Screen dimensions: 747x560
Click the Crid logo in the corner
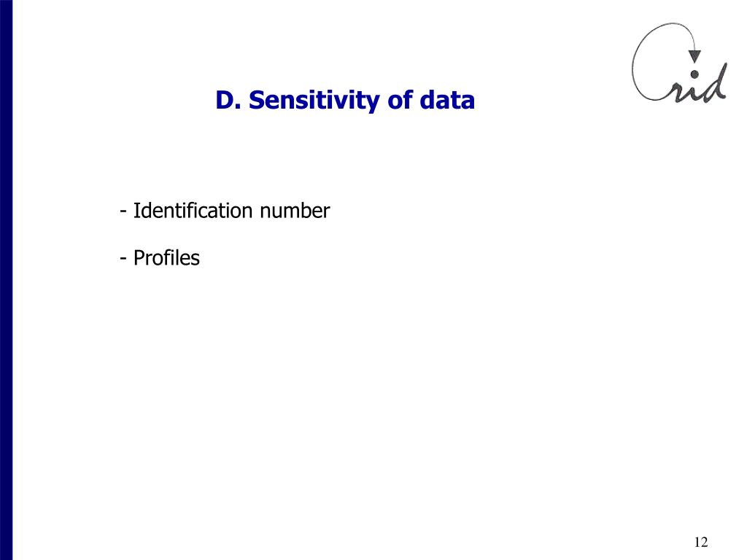click(680, 62)
